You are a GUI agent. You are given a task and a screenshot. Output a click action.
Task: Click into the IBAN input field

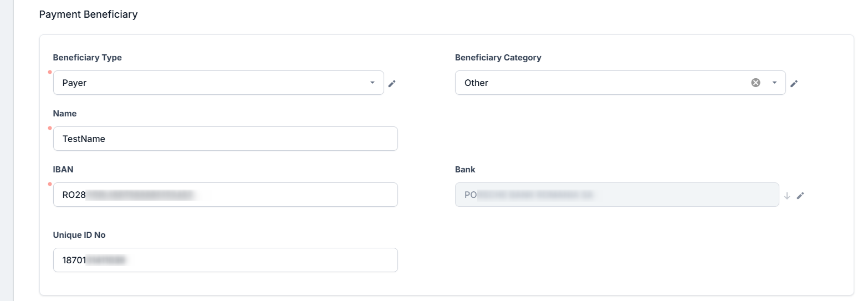click(225, 195)
